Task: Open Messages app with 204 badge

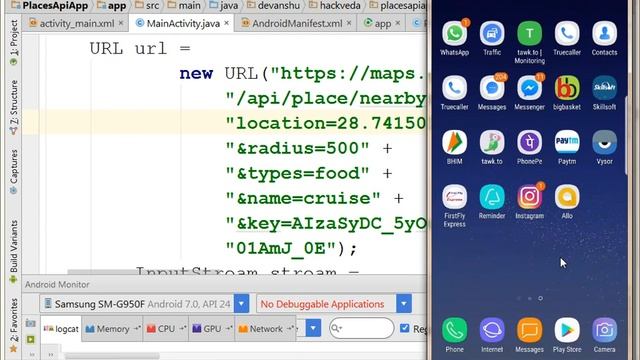Action: click(492, 88)
